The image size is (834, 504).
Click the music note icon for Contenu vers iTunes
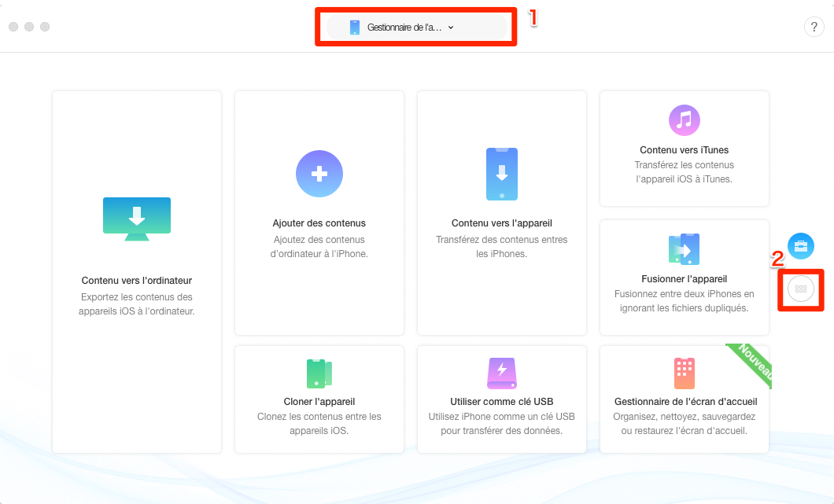684,120
